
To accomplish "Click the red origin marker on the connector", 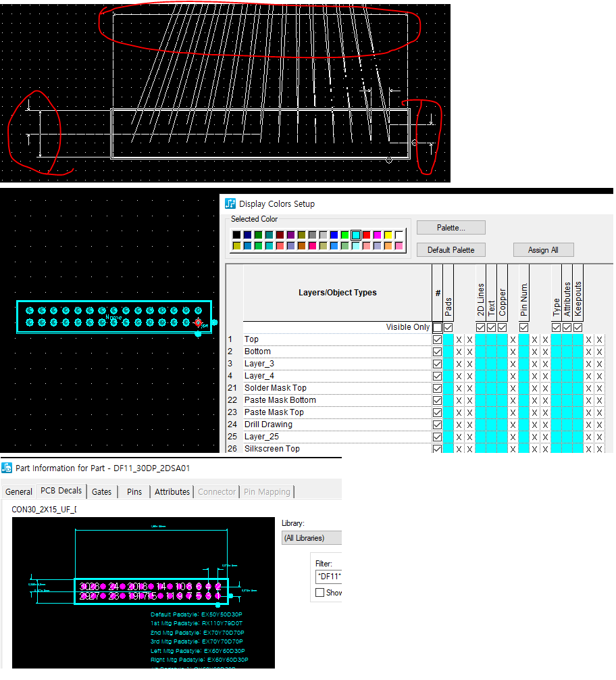I will coord(198,323).
